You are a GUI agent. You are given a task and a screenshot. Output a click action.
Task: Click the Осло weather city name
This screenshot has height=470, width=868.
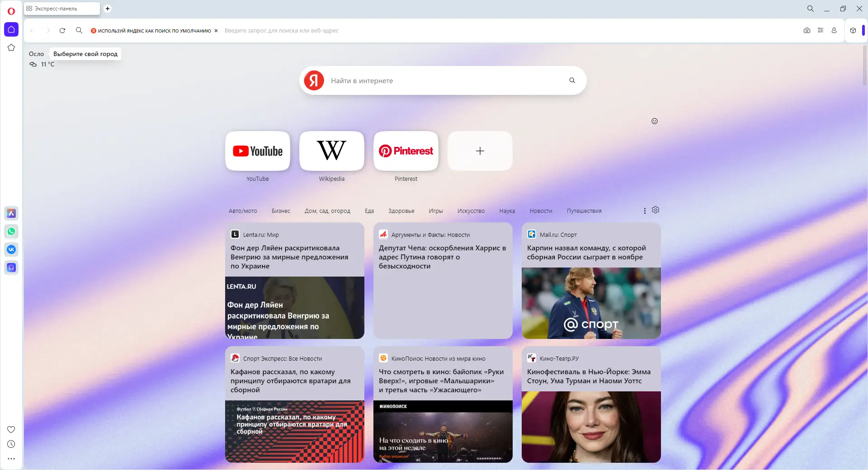(37, 54)
